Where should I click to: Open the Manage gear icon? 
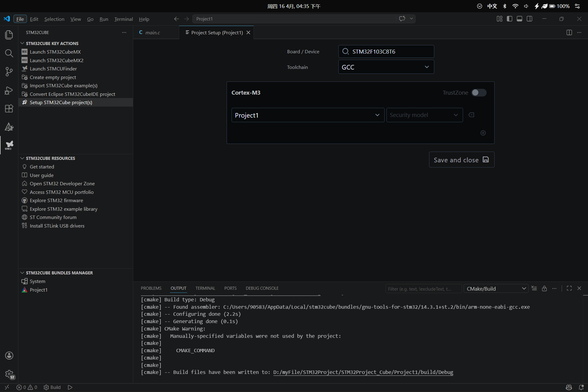[x=9, y=374]
